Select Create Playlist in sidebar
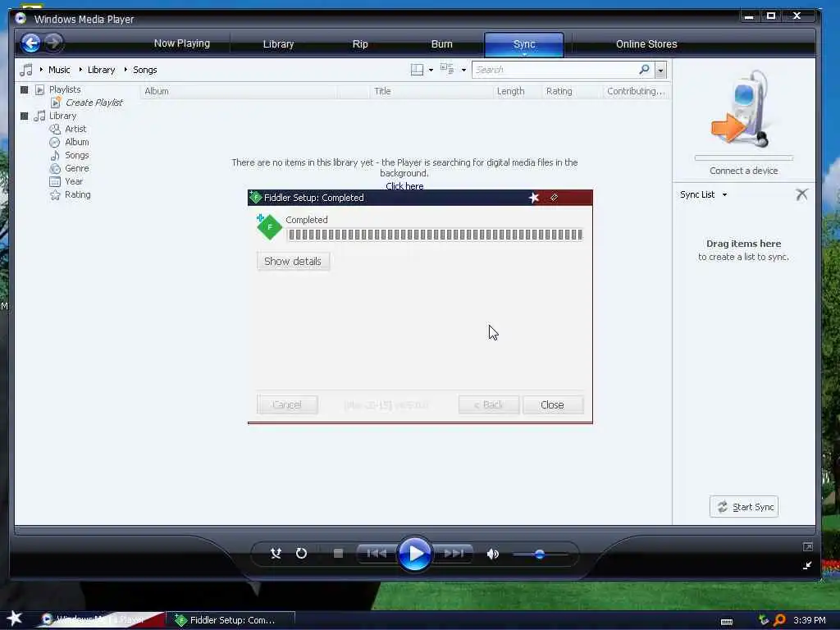The height and width of the screenshot is (630, 840). pos(94,103)
